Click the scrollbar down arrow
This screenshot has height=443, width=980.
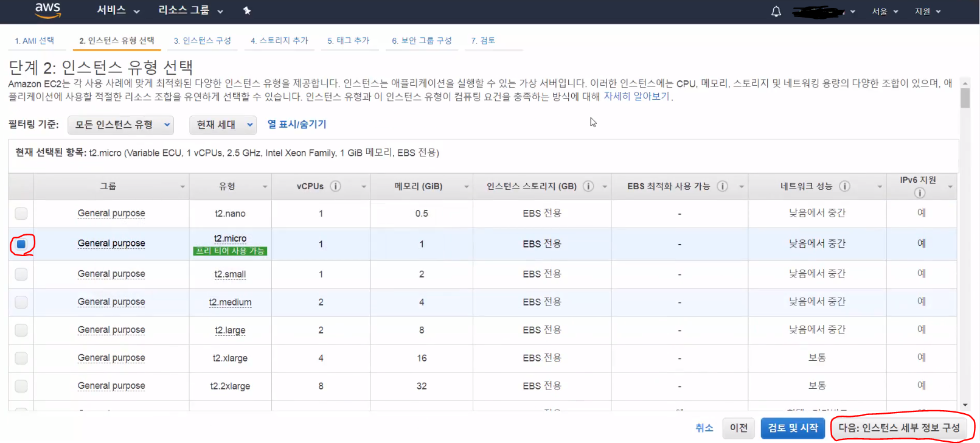click(x=965, y=405)
